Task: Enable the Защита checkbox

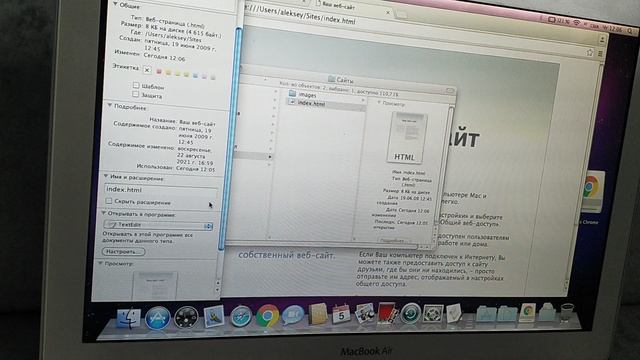Action: coord(136,94)
